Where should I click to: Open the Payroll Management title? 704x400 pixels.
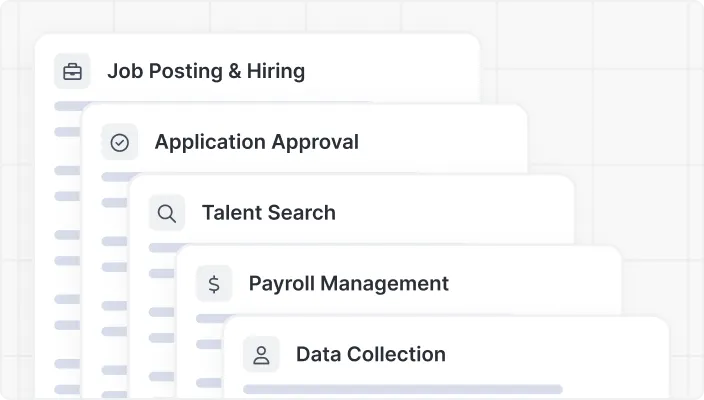pyautogui.click(x=348, y=284)
